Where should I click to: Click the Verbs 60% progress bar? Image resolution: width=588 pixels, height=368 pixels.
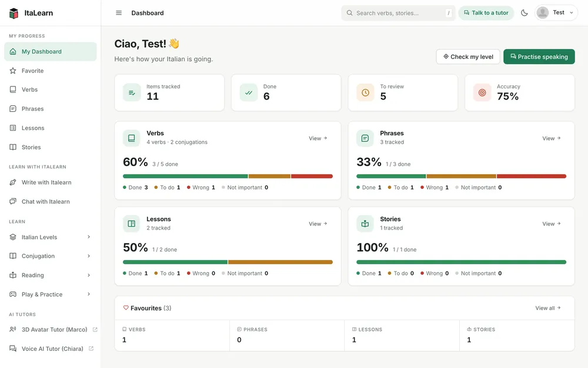[228, 176]
